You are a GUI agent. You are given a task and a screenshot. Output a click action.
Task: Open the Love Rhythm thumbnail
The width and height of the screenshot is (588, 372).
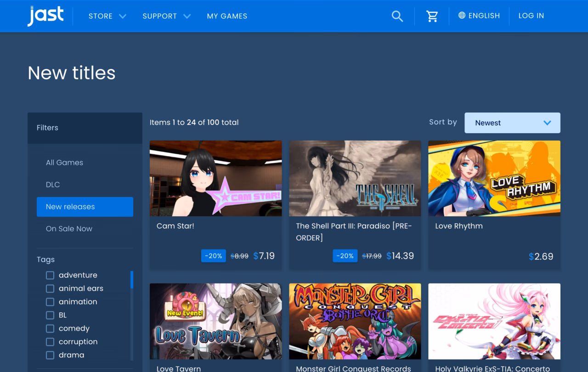tap(494, 178)
